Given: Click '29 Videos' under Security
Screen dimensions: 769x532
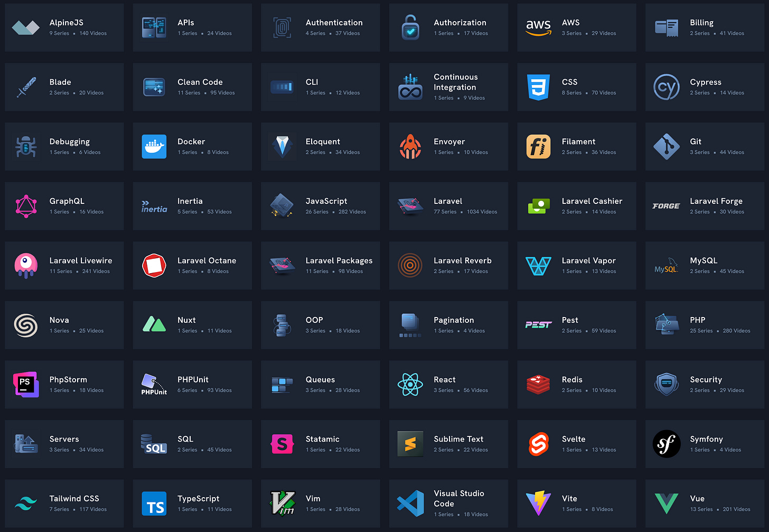Looking at the screenshot, I should [x=732, y=390].
